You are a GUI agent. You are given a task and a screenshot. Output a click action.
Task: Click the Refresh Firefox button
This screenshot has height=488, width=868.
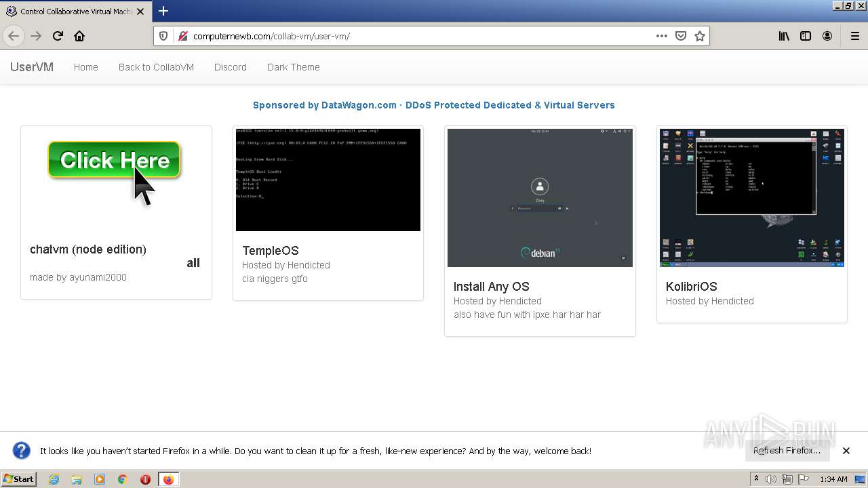[x=787, y=451]
